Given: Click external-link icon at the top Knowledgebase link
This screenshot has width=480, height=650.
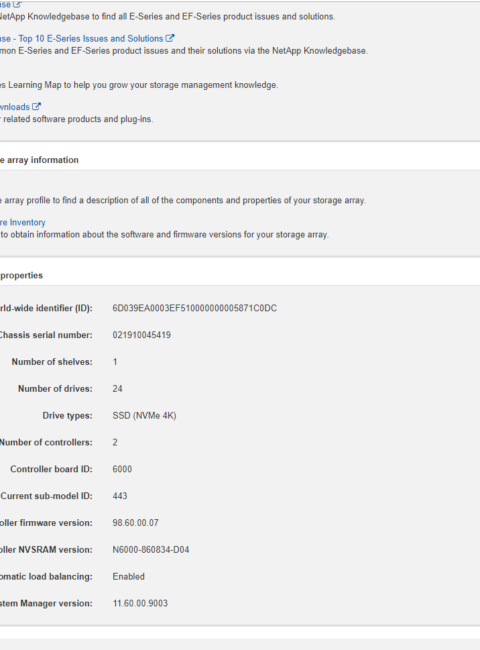Looking at the screenshot, I should 17,4.
